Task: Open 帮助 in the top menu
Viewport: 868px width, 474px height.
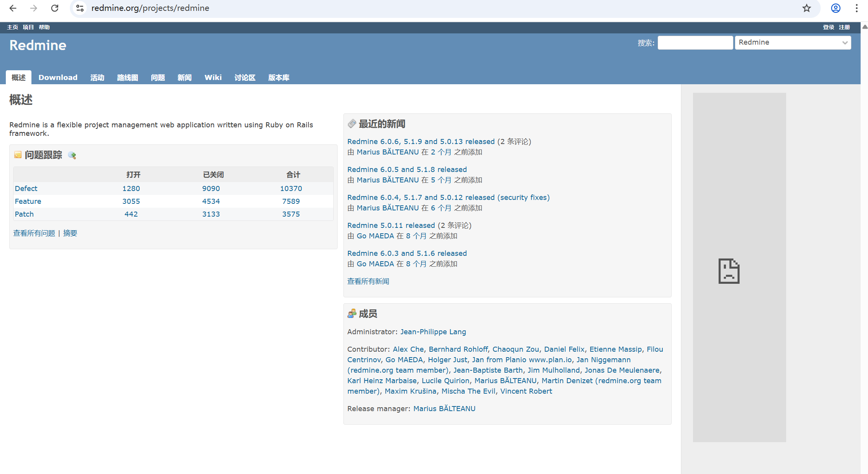Action: coord(44,27)
